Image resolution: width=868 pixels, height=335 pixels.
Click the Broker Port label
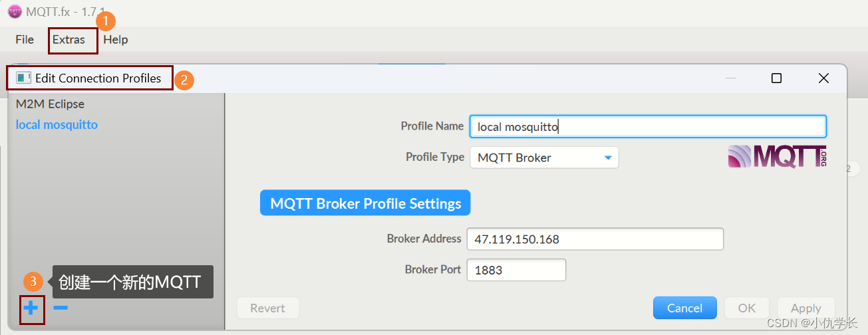pos(433,269)
